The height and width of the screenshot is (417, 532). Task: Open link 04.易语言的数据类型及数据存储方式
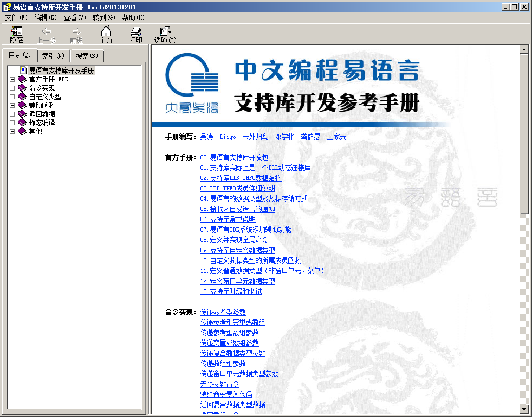[x=254, y=198]
